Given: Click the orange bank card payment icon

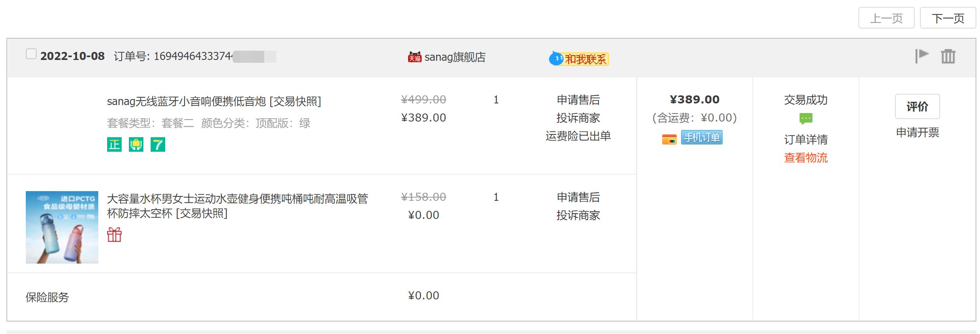Looking at the screenshot, I should 669,138.
